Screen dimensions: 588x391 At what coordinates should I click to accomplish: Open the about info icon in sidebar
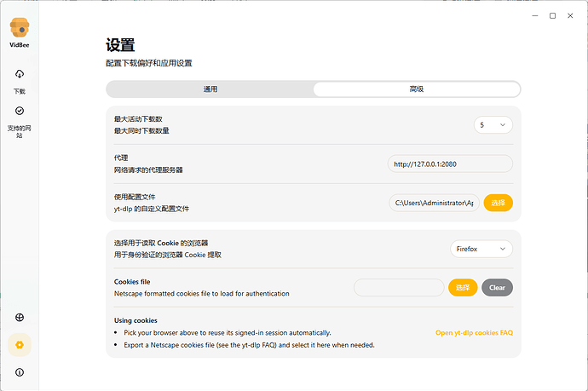coord(20,372)
